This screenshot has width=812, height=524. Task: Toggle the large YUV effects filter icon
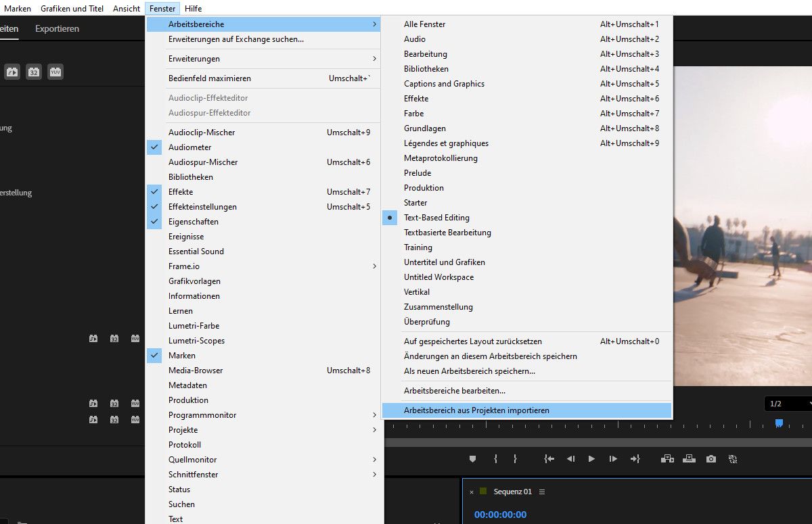[55, 72]
